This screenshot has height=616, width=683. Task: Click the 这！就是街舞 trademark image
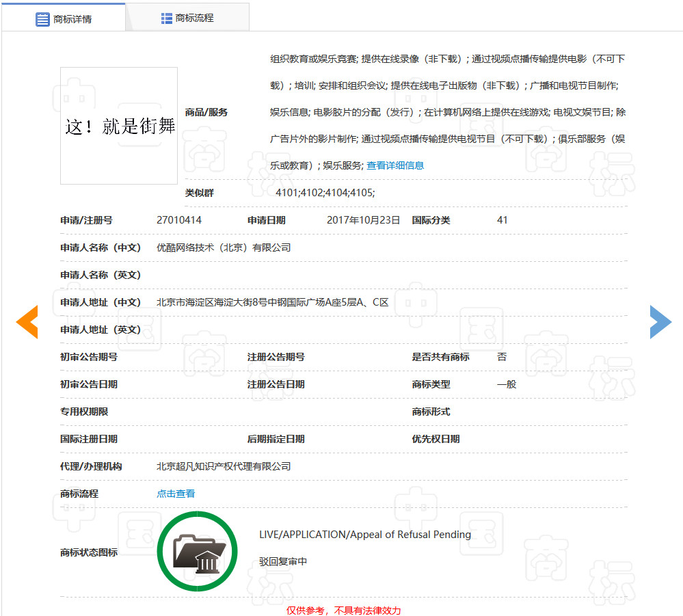[119, 126]
